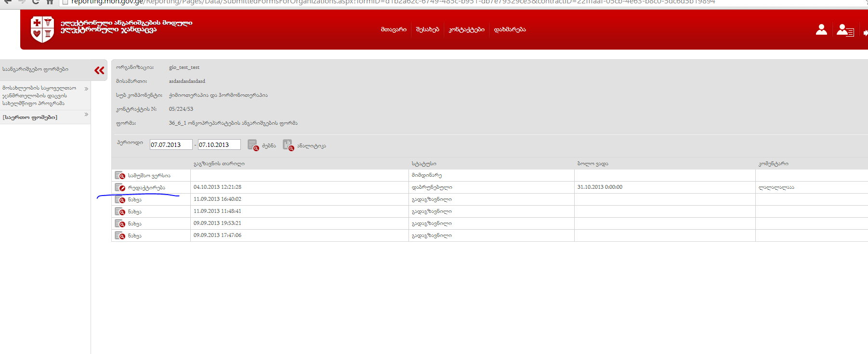Expand the [საერთო ფომები] sidebar item
868x354 pixels.
tap(86, 115)
